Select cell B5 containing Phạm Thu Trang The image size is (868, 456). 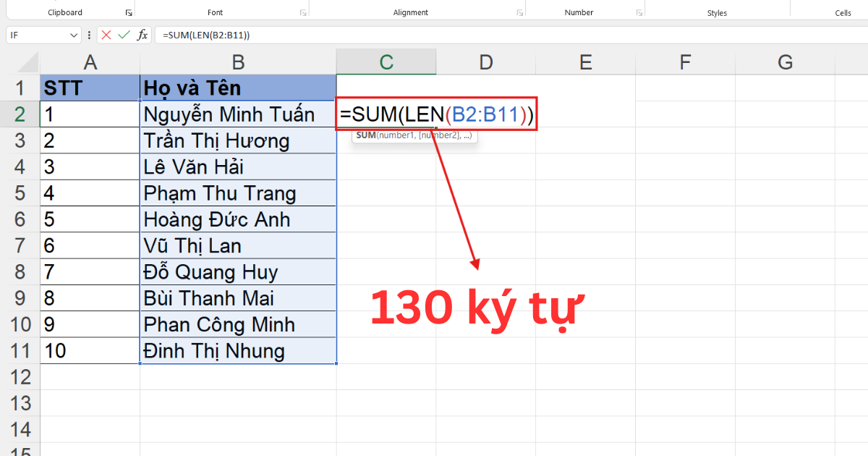click(x=238, y=193)
